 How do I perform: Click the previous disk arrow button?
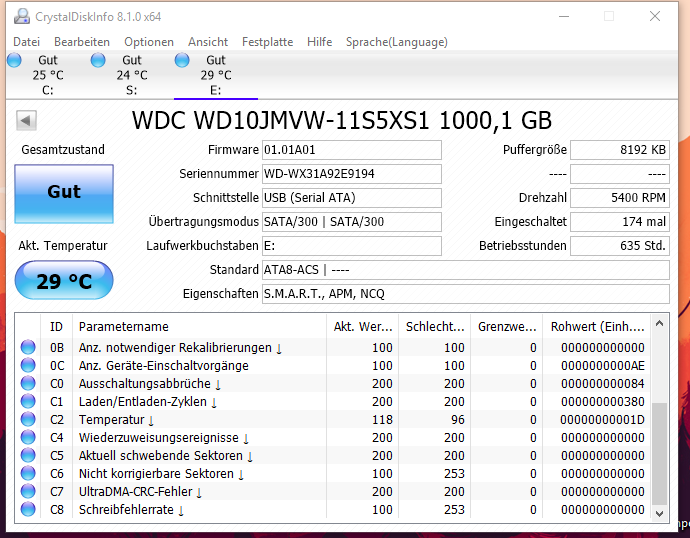click(x=26, y=120)
